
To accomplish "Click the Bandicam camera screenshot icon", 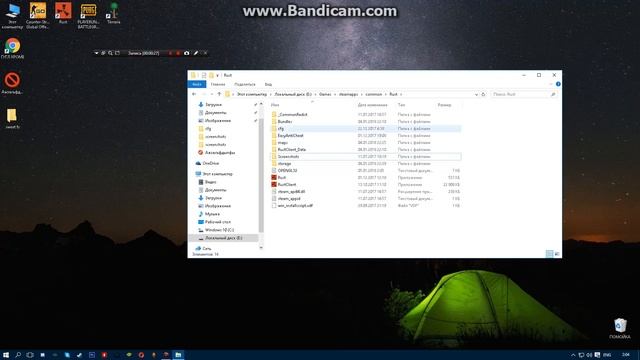I will [187, 53].
